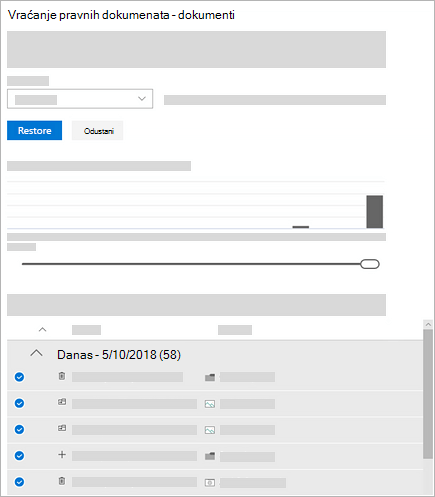Uncheck the fifth row under Danas
The width and height of the screenshot is (435, 497).
[19, 482]
